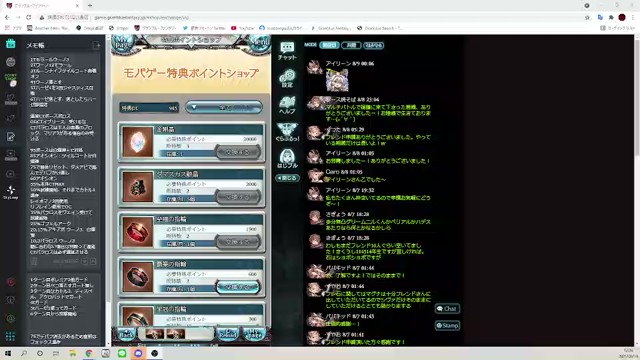Image resolution: width=640 pixels, height=360 pixels.
Task: Open the チャット chat icon
Action: click(287, 51)
